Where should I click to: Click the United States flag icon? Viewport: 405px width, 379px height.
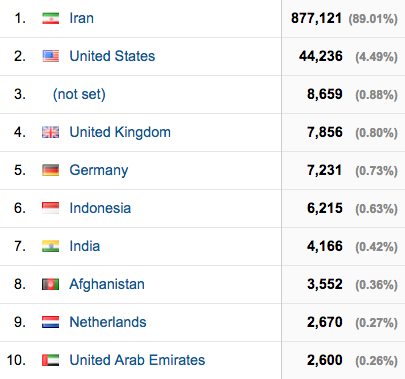[x=51, y=56]
